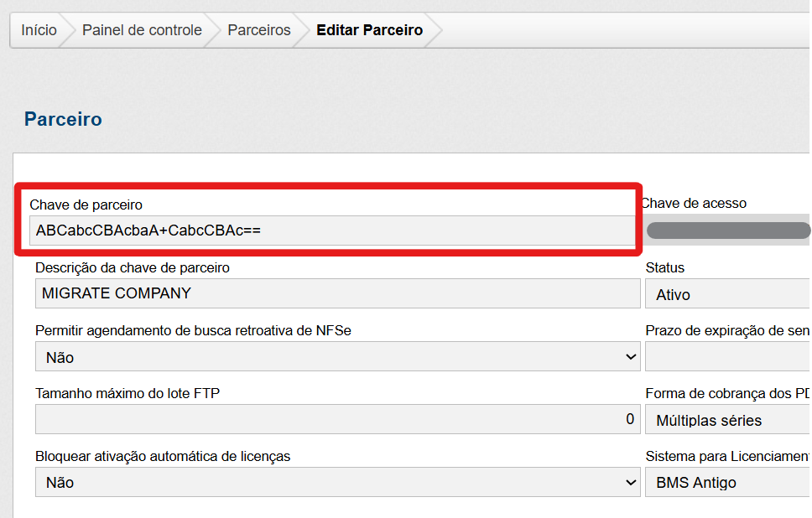Click the empty Prazo de expiração field
The height and width of the screenshot is (518, 812).
[x=726, y=357]
